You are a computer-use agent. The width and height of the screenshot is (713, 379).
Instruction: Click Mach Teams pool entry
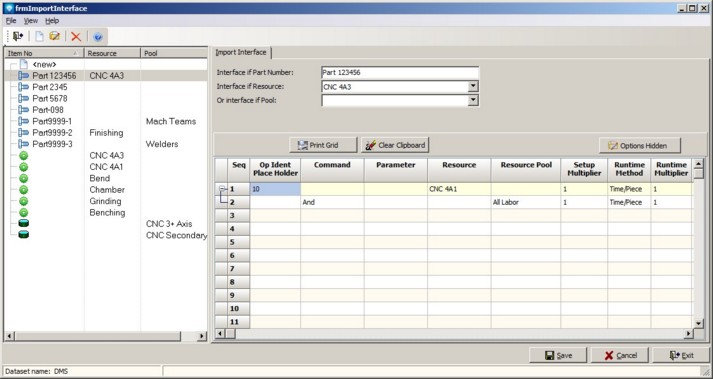click(171, 121)
